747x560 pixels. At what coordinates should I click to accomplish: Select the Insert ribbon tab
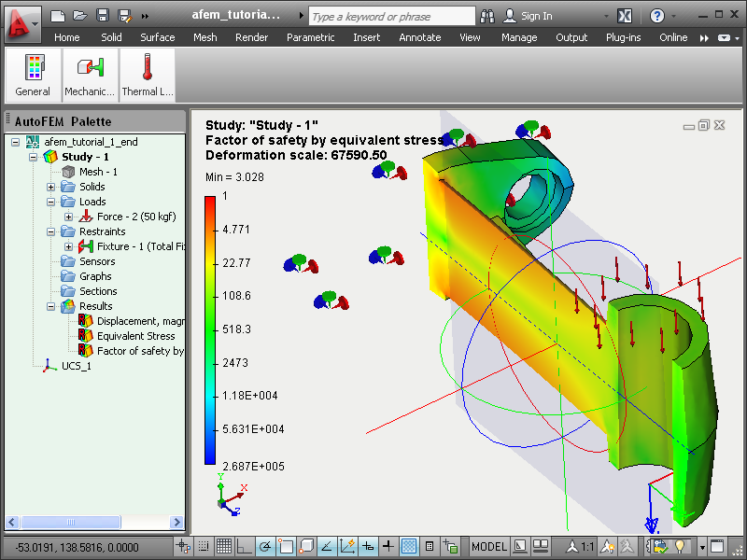pos(366,37)
